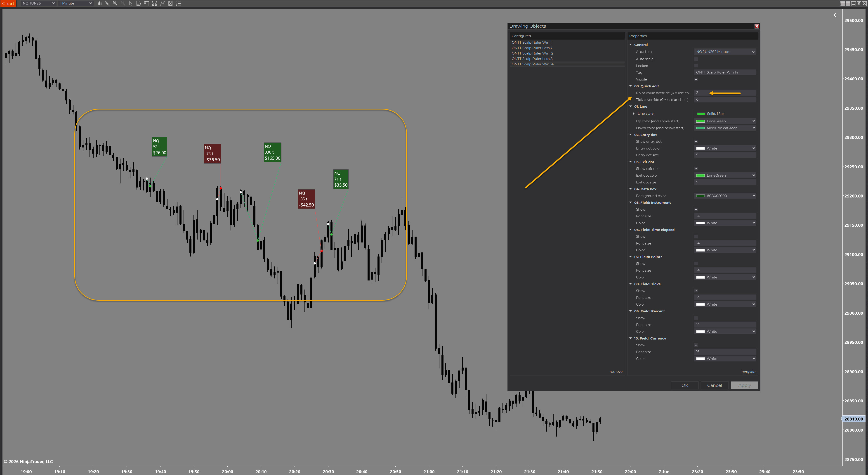Screen dimensions: 868x475
Task: Uncheck the Visible checkbox
Action: 696,79
